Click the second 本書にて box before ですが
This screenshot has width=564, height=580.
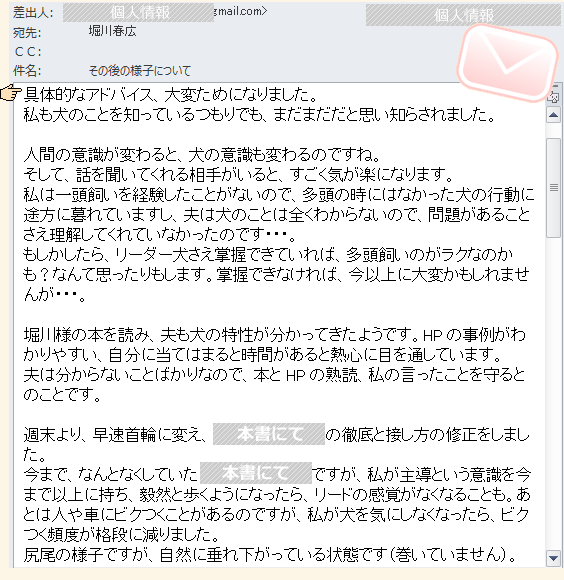[256, 473]
